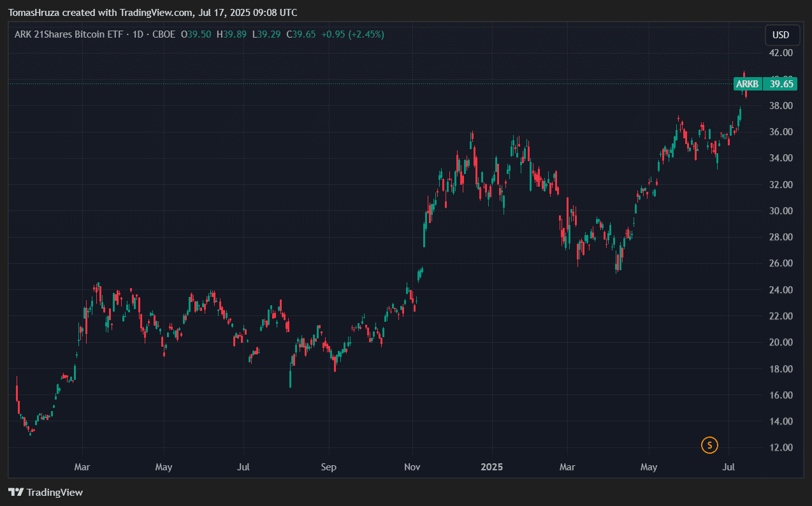Select the 39.65 current price label
This screenshot has height=506, width=812.
click(x=781, y=83)
